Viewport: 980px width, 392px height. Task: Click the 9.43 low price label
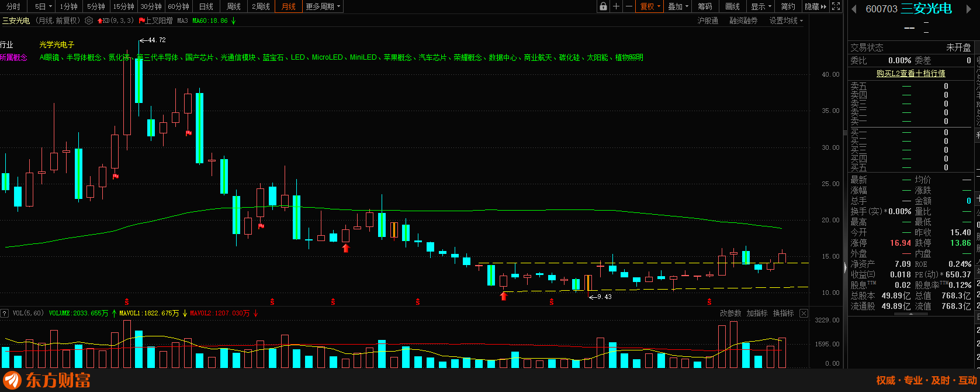[604, 297]
